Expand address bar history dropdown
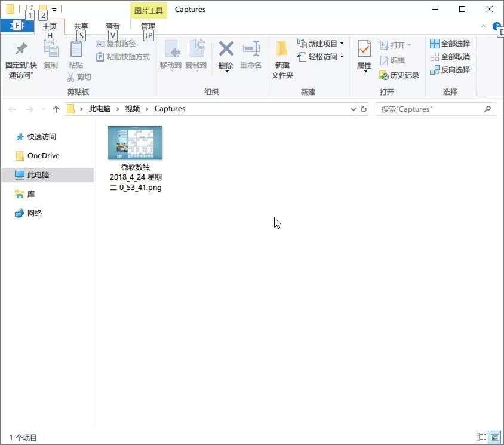Viewport: 504px width, 445px height. click(354, 109)
